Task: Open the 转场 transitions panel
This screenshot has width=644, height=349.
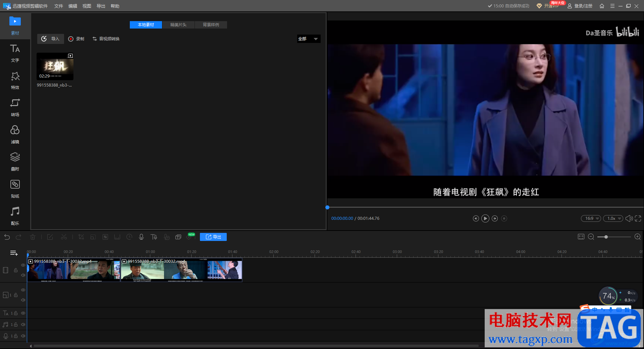Action: pyautogui.click(x=15, y=107)
